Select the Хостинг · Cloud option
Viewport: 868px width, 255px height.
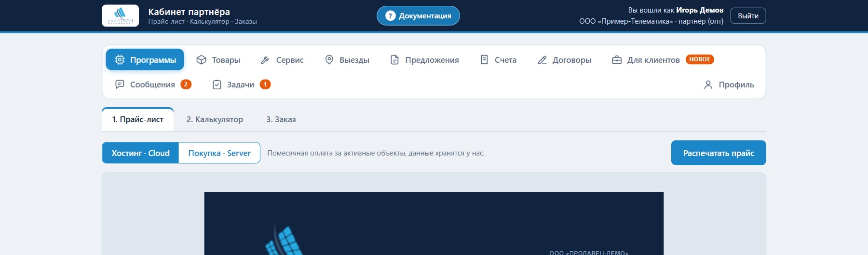[140, 153]
